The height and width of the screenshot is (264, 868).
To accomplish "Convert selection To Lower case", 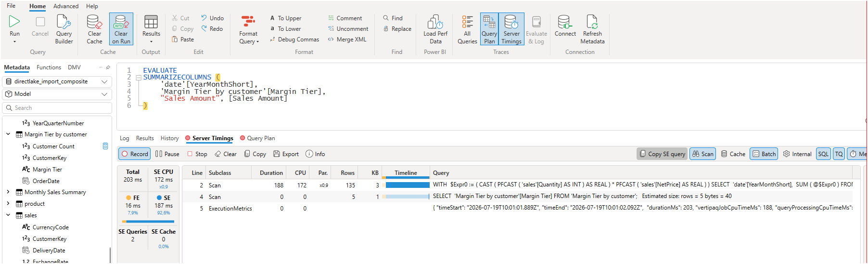I will (285, 29).
